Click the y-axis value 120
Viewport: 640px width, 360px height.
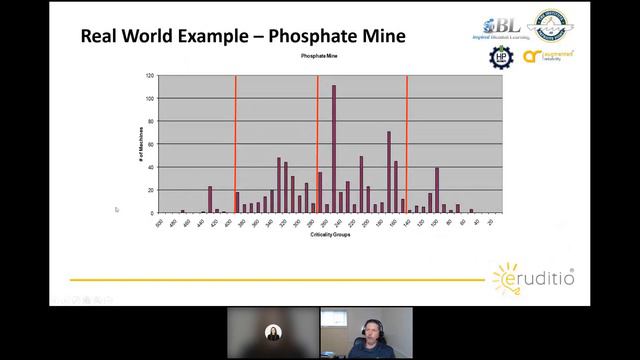[x=150, y=76]
